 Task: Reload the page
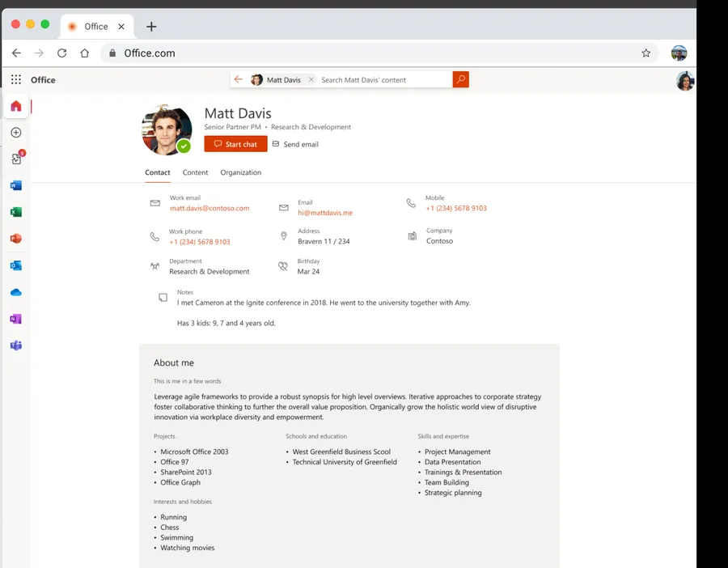pos(61,53)
